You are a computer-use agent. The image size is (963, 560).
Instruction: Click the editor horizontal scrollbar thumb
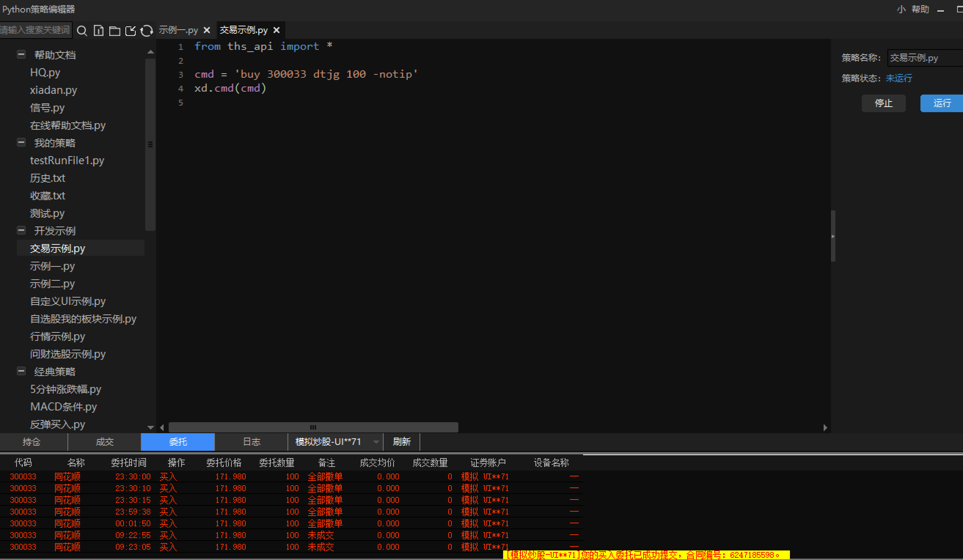[x=313, y=427]
